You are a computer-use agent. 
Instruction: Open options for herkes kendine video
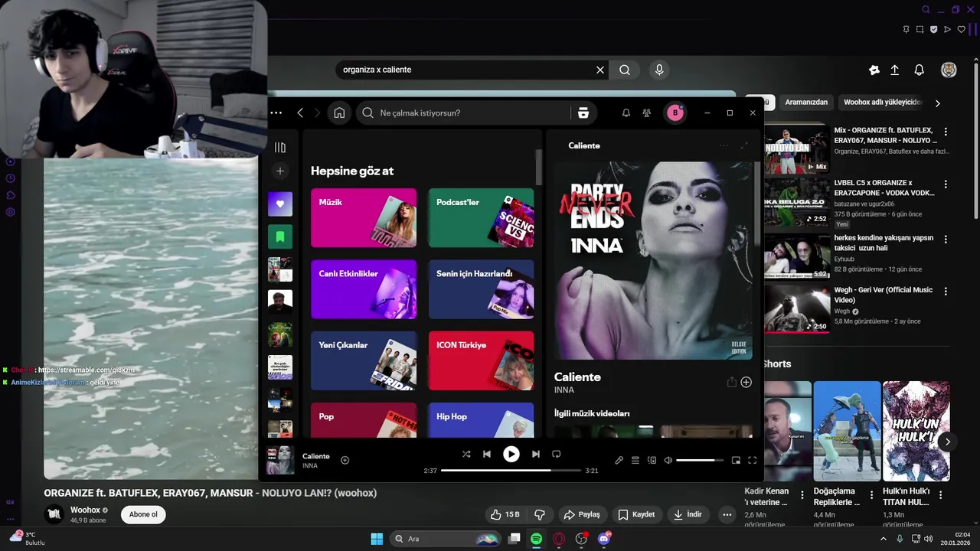(946, 239)
